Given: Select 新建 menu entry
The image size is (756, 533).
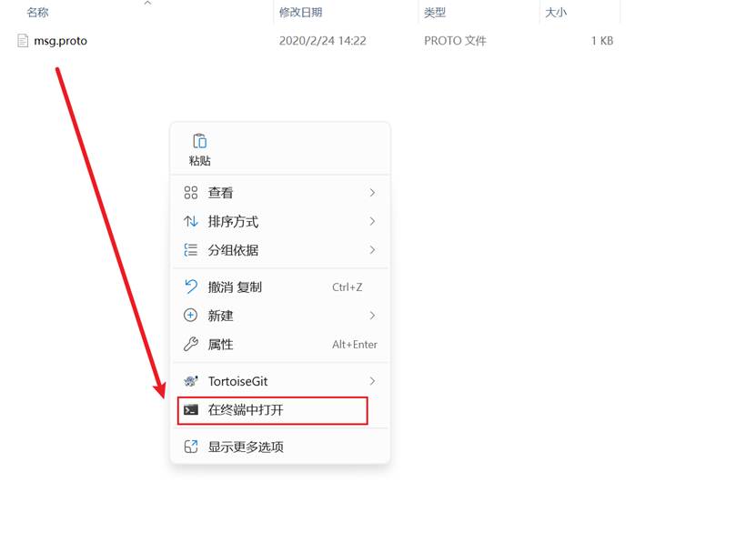Looking at the screenshot, I should pos(280,316).
